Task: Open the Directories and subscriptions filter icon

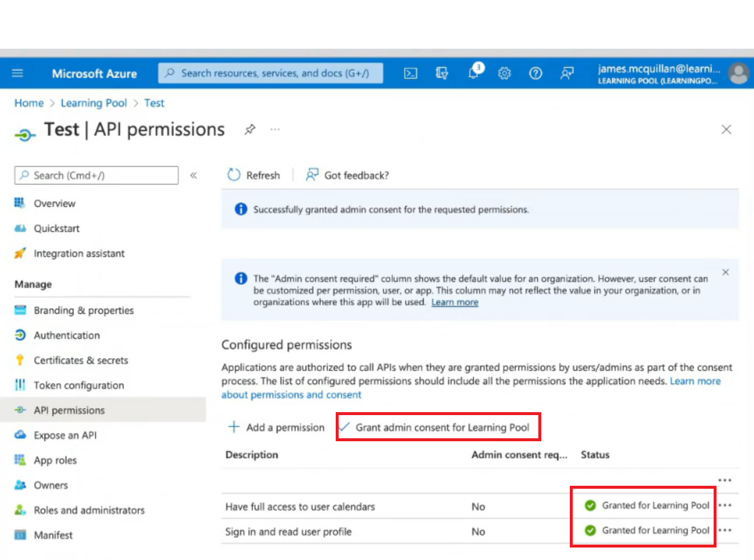Action: click(441, 73)
